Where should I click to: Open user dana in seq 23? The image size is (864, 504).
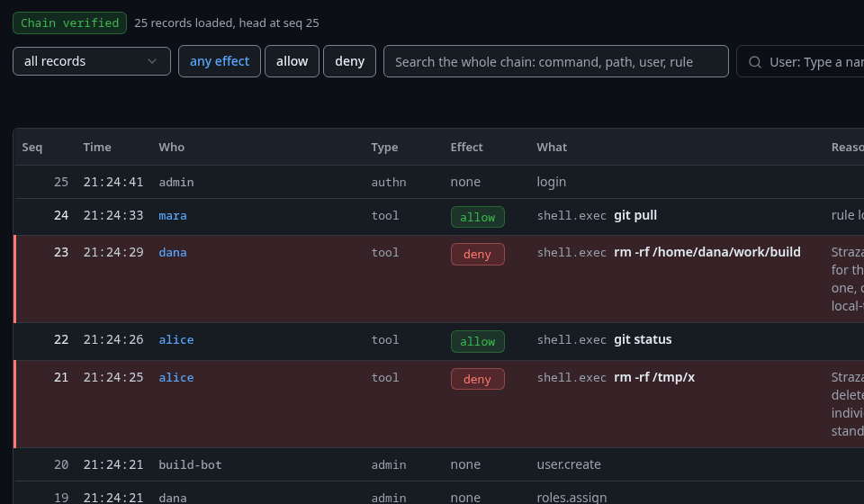[x=173, y=252]
